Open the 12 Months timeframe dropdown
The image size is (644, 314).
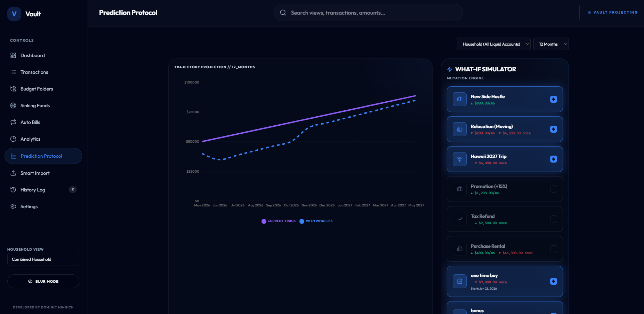point(551,44)
